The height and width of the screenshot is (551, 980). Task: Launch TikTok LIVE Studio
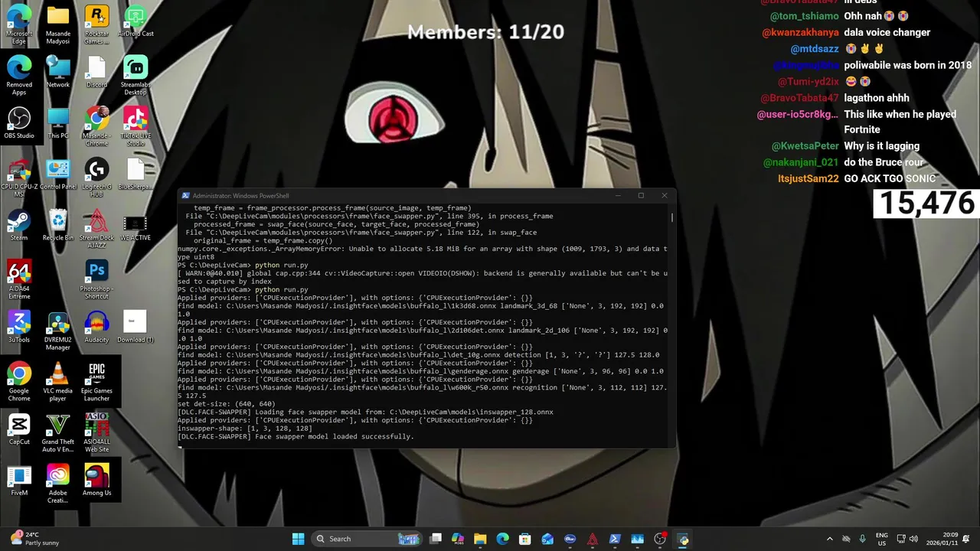(136, 126)
